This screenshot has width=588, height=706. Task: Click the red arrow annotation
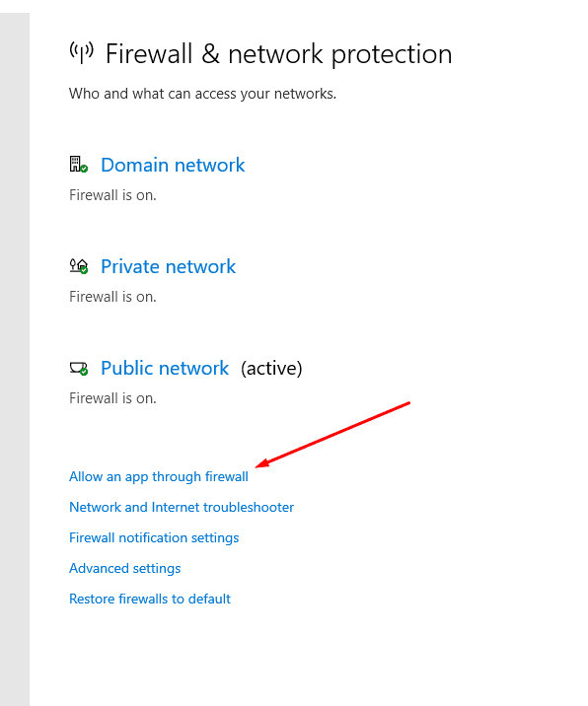point(332,435)
